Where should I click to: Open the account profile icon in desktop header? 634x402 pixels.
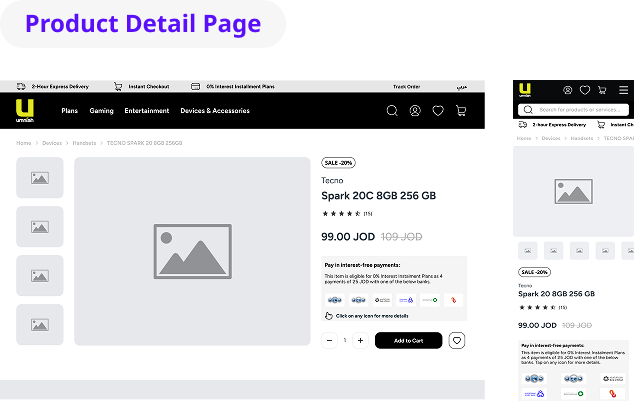coord(415,110)
